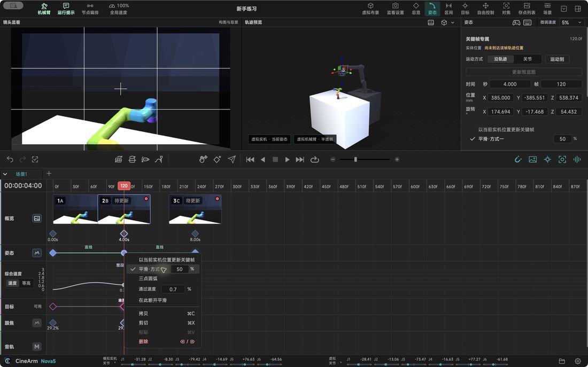Choose 在此断开平滑 in context menu
588x367 pixels.
tap(153, 300)
